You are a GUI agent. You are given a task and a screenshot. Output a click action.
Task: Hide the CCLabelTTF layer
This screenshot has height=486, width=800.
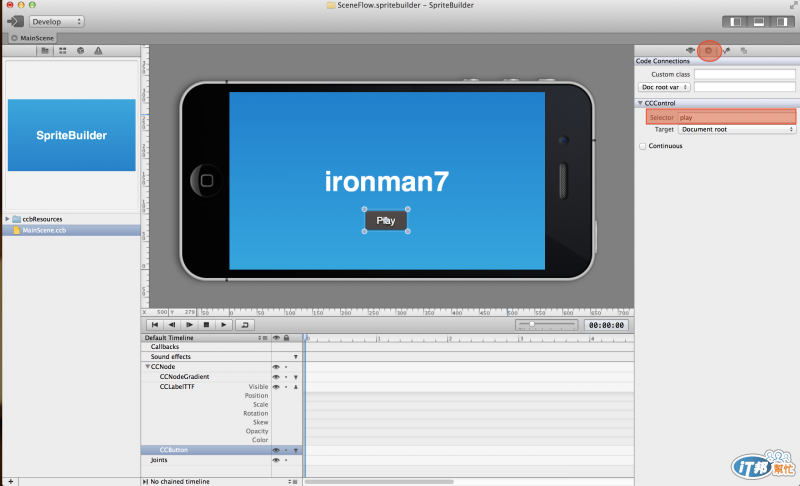[276, 387]
